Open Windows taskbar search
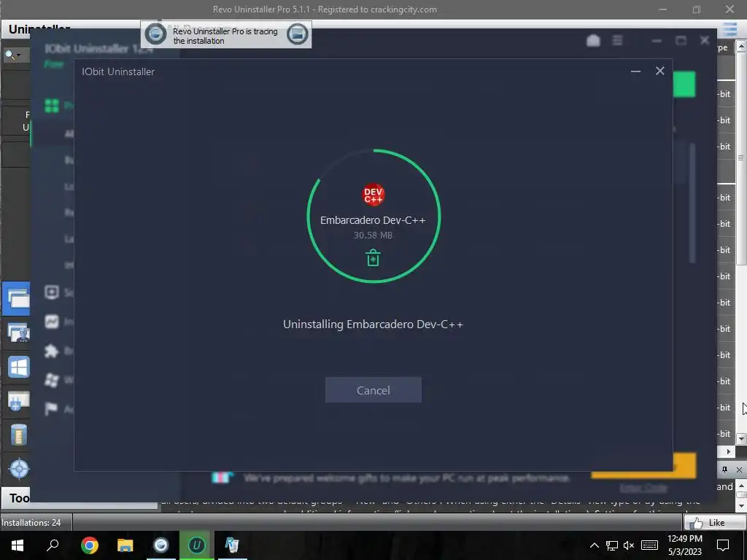This screenshot has width=747, height=560. coord(53,545)
